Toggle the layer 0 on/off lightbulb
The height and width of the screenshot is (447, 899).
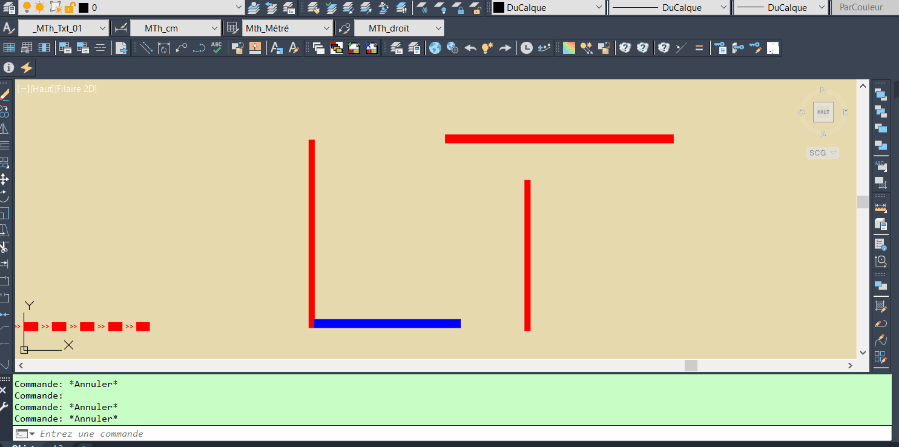[27, 7]
